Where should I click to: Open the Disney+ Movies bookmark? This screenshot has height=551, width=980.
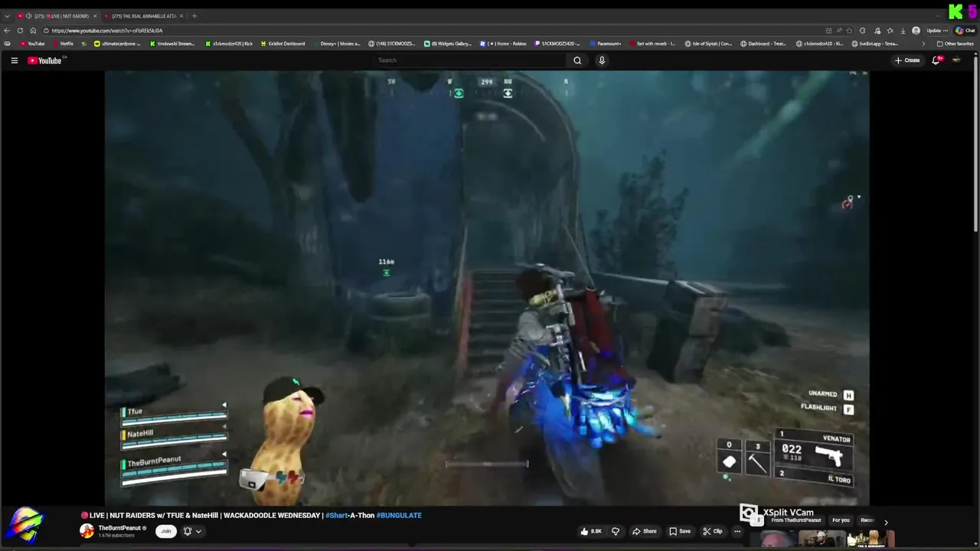[x=336, y=44]
